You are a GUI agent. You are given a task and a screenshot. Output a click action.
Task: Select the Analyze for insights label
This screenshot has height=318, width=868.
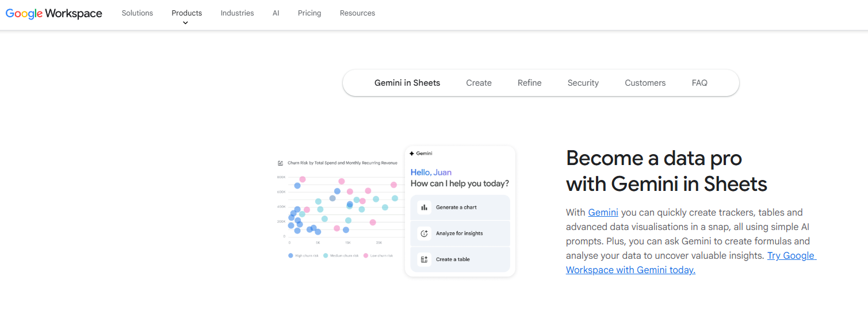tap(460, 233)
